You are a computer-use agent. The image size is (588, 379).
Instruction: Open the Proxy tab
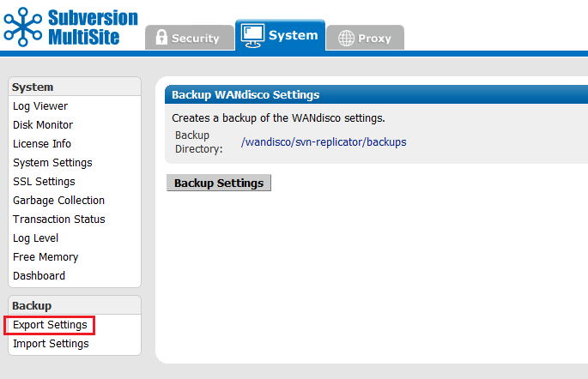pos(366,38)
